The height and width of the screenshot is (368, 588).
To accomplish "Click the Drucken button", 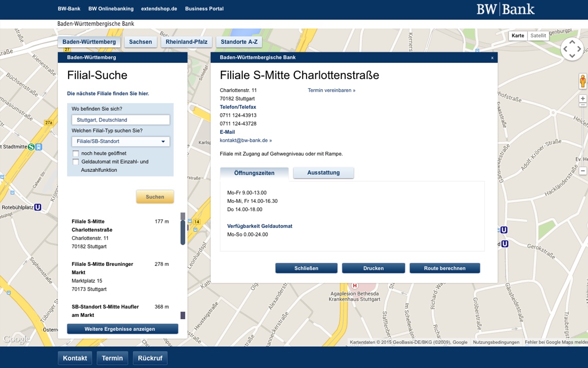I will click(x=373, y=268).
